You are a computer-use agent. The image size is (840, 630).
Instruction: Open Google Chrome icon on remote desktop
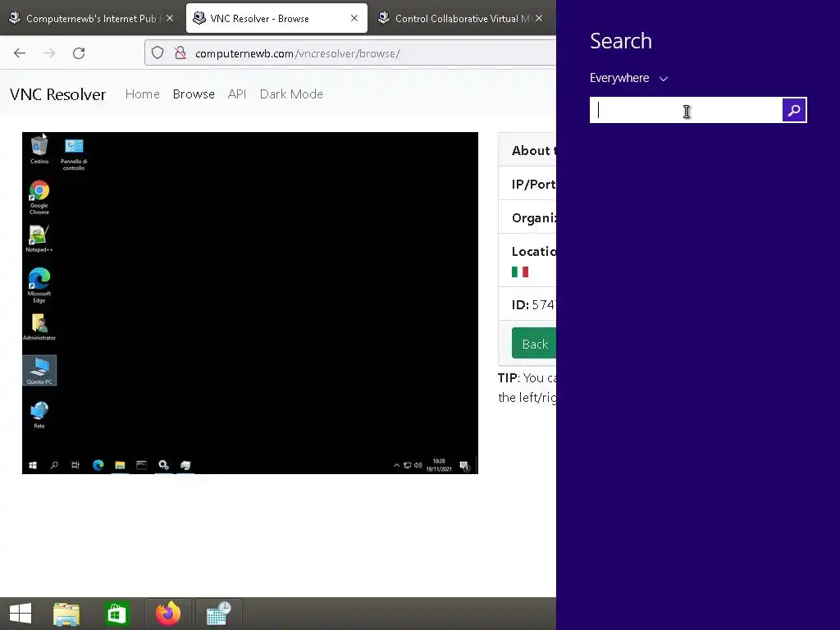tap(39, 197)
